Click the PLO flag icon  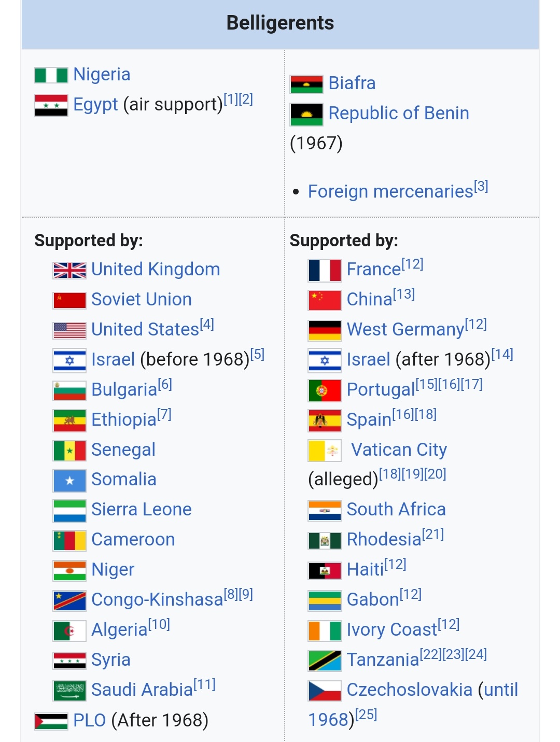[x=51, y=721]
